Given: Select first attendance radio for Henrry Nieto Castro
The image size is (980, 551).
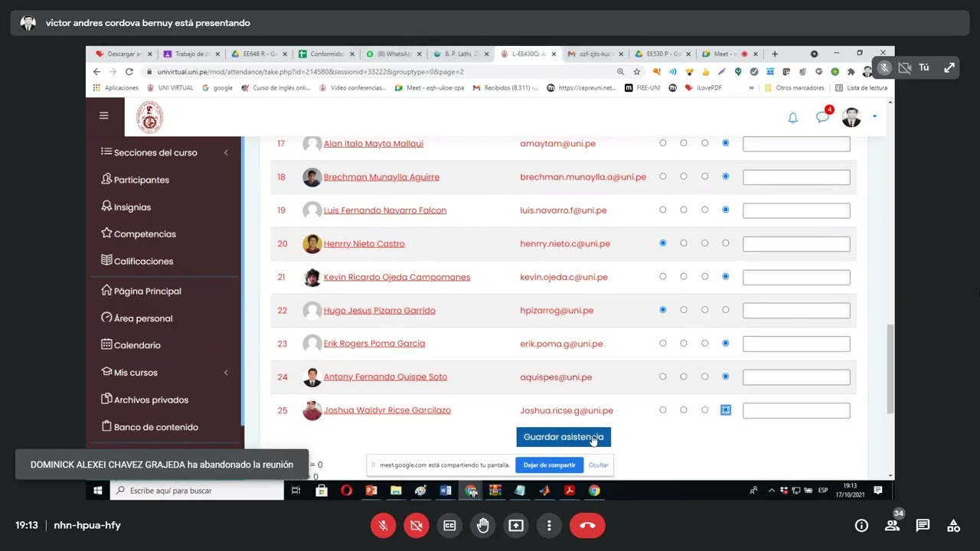Looking at the screenshot, I should click(663, 243).
